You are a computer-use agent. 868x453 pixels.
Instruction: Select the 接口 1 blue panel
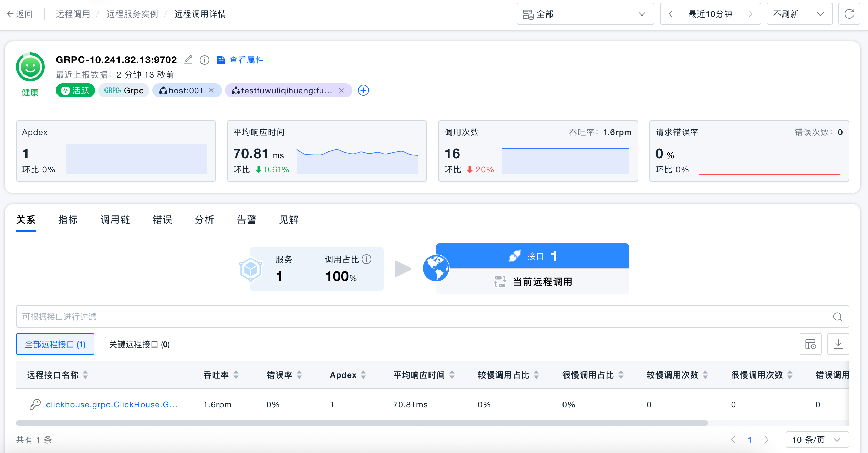pyautogui.click(x=533, y=256)
